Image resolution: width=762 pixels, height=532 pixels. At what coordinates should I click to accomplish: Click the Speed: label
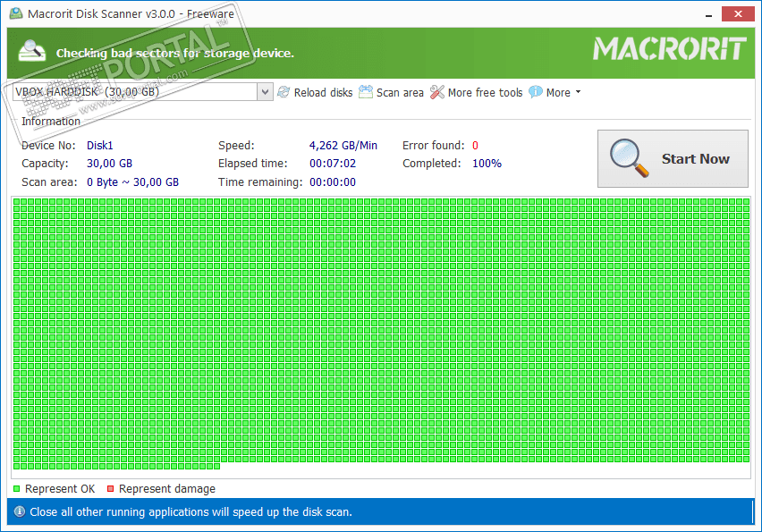[236, 145]
